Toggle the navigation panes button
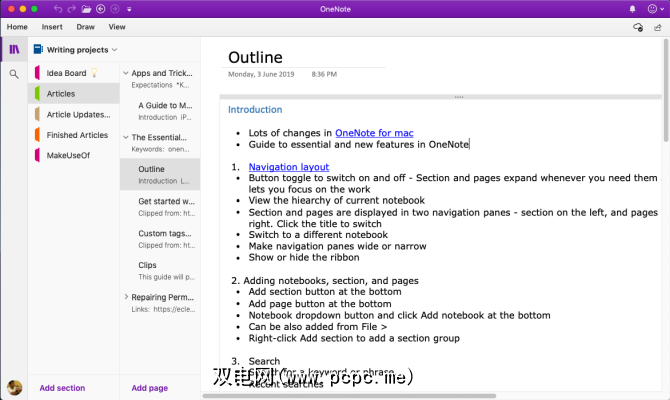This screenshot has width=670, height=400. tap(14, 49)
